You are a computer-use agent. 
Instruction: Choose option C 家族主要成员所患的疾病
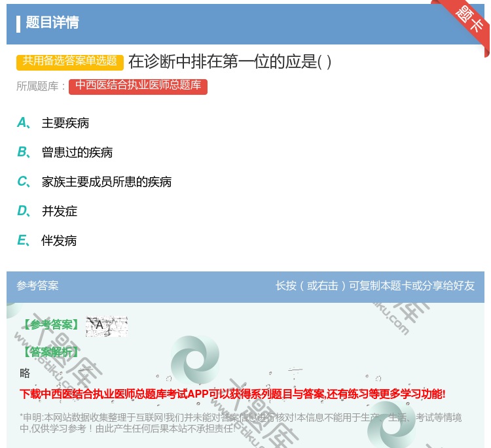[x=94, y=182]
